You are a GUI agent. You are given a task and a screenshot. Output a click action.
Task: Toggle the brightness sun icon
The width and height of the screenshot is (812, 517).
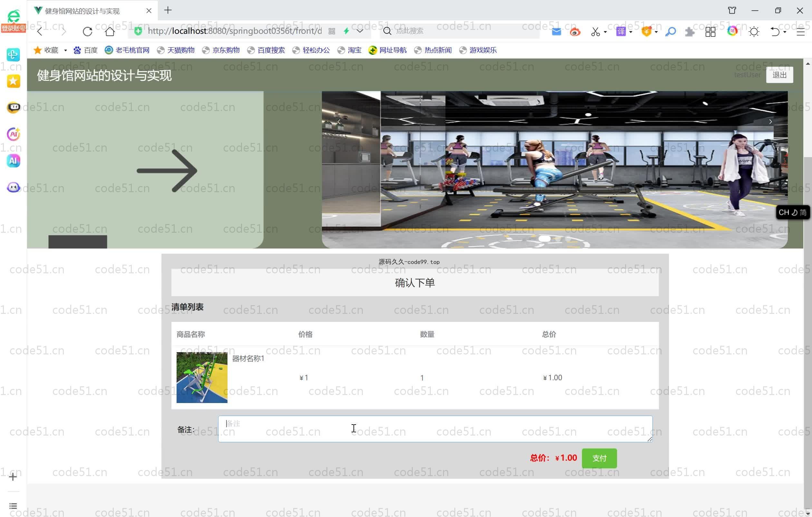[x=754, y=32]
